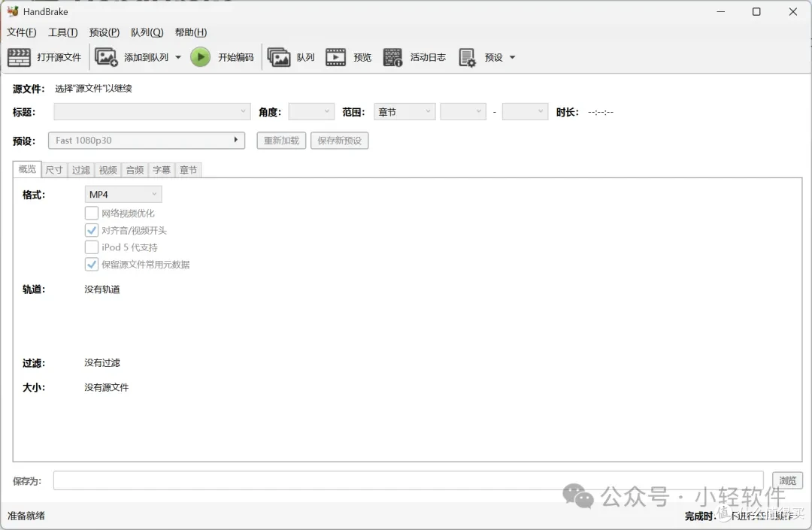Click the Preview film frame icon
The height and width of the screenshot is (530, 812).
click(335, 57)
